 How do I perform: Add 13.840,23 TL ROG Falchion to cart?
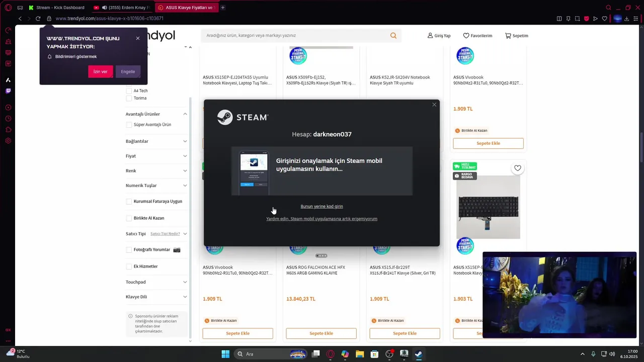321,333
